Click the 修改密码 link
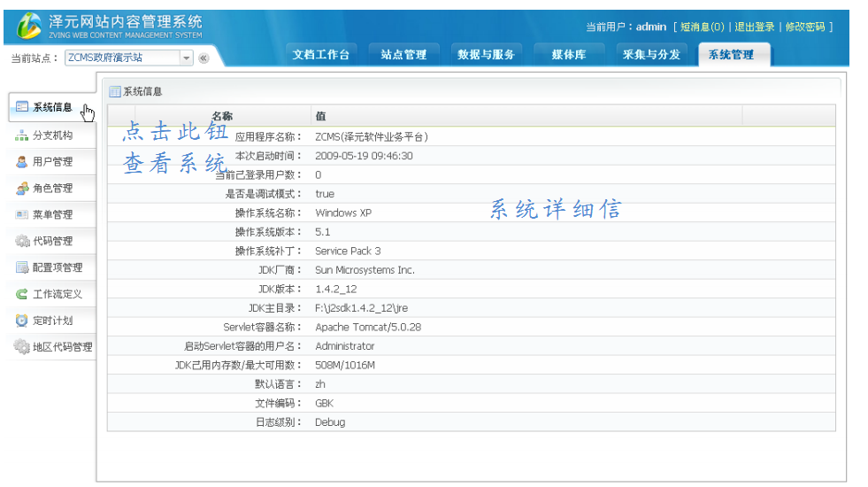Image resolution: width=868 pixels, height=487 pixels. tap(805, 27)
